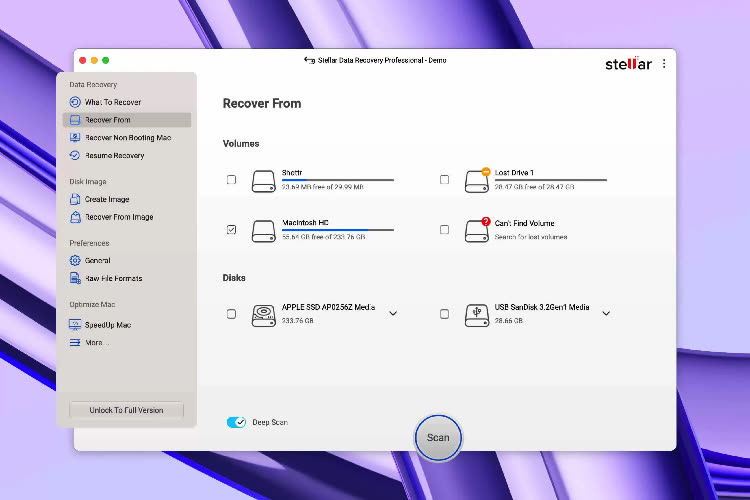Uncheck the Macintosh HD checkbox
The image size is (750, 500).
tap(232, 230)
